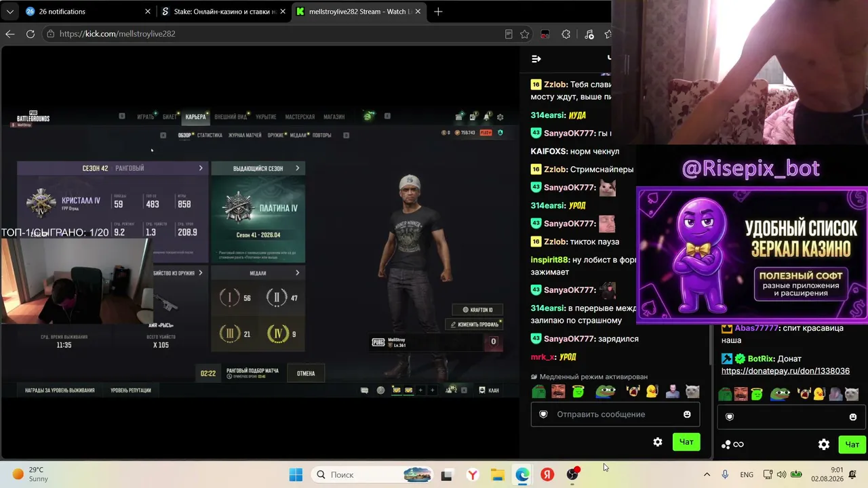Screen dimensions: 868x488
Task: Send message with left green Чат button
Action: [x=686, y=442]
